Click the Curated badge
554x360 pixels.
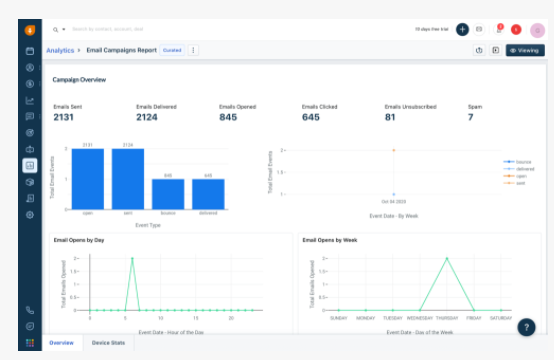point(172,50)
